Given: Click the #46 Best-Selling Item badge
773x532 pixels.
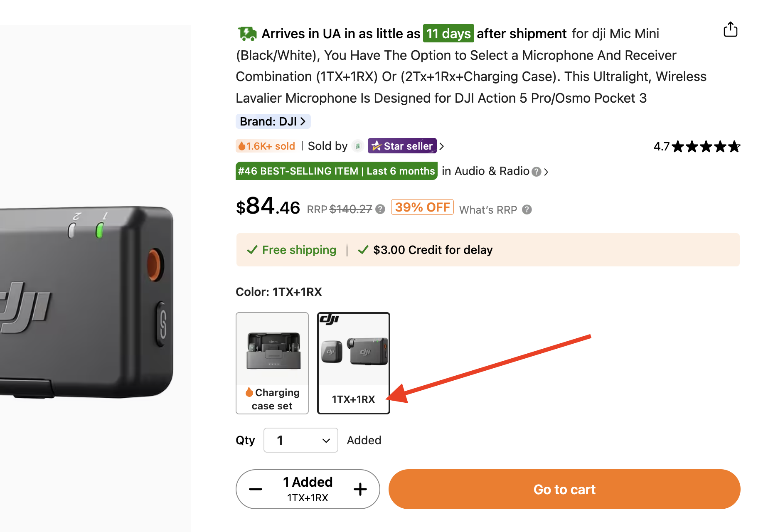Looking at the screenshot, I should coord(336,171).
